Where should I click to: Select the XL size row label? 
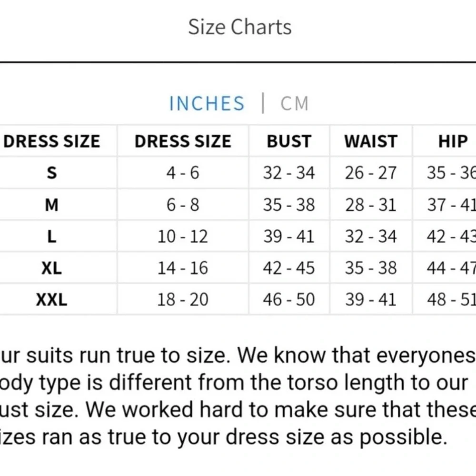point(51,268)
